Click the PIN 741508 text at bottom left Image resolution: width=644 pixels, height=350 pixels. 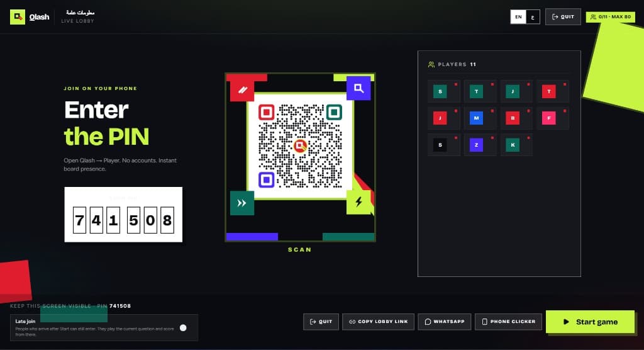tap(114, 306)
